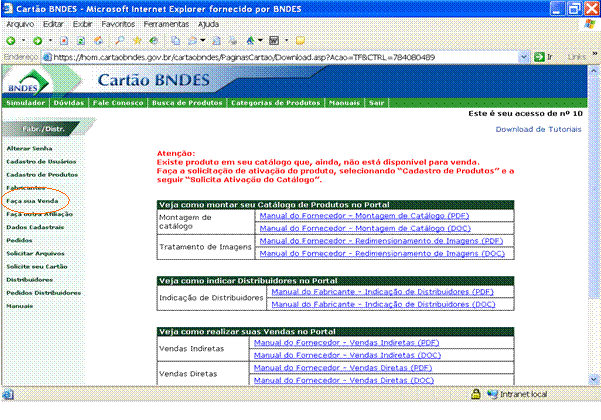
Task: Click the title bar Internet Explorer icon
Action: 8,8
